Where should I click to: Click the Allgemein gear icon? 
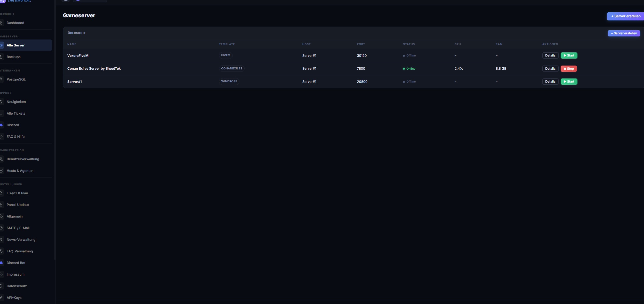tap(1, 216)
